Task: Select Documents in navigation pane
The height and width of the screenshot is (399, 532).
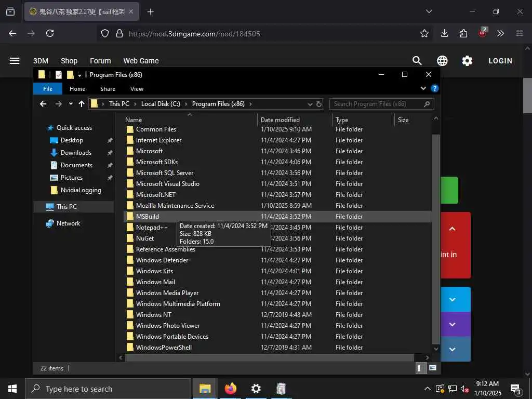Action: [x=76, y=165]
